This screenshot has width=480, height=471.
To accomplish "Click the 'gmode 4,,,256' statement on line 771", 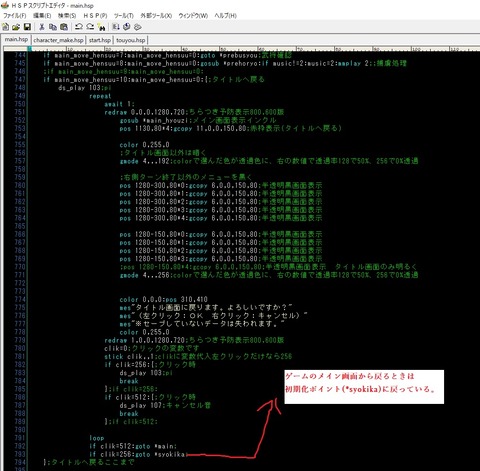I will (145, 275).
